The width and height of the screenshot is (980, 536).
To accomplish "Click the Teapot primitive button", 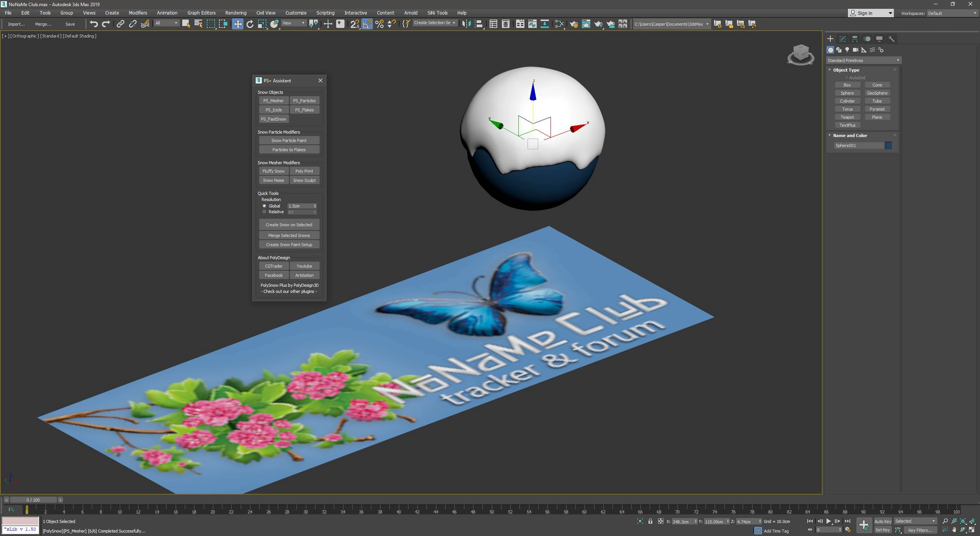I will point(847,117).
